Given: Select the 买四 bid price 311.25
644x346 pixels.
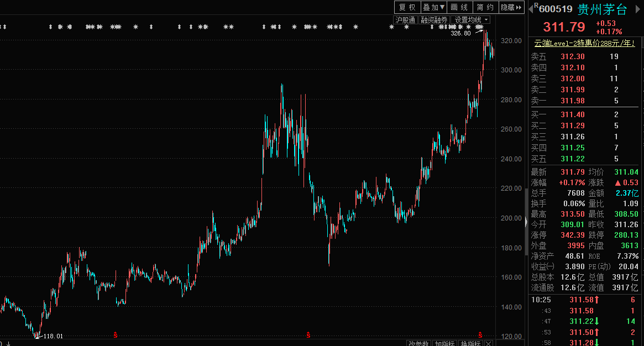Looking at the screenshot, I should click(573, 148).
